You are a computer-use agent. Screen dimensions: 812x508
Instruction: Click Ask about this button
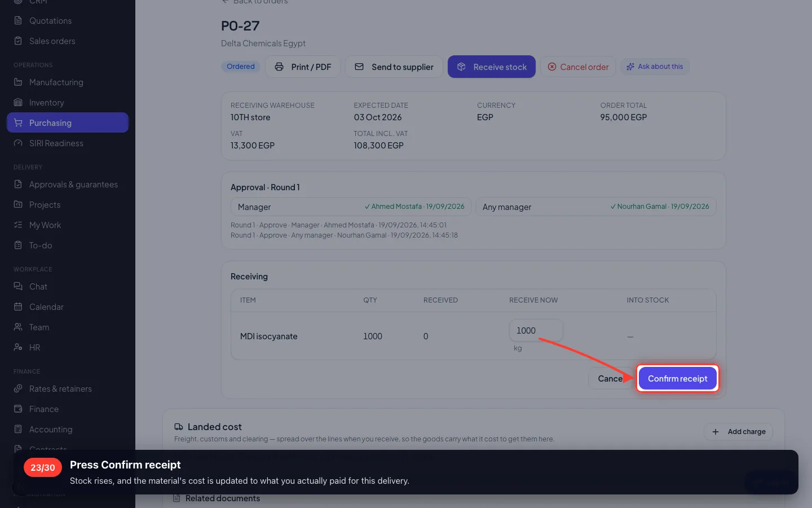pos(655,67)
